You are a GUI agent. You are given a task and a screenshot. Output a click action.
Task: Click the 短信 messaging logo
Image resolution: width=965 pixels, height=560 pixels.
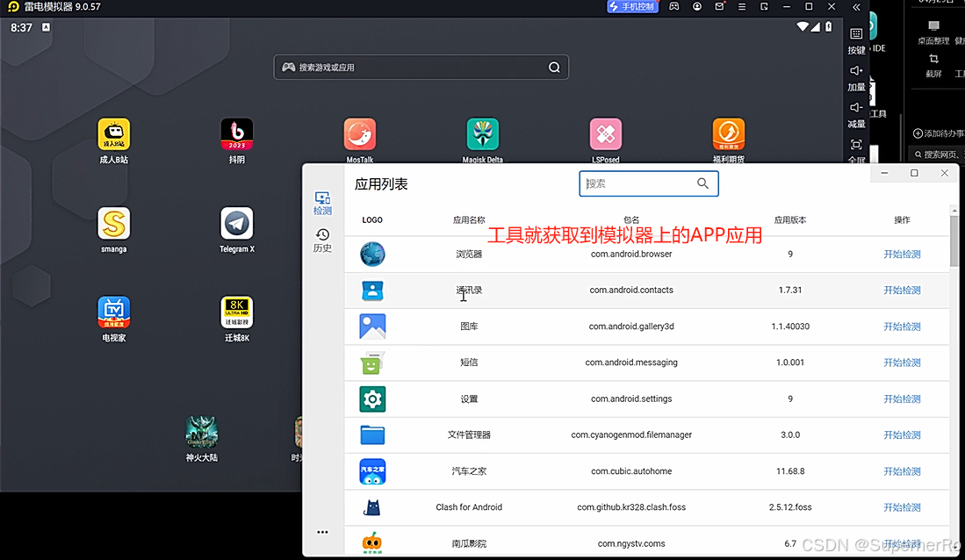click(372, 363)
